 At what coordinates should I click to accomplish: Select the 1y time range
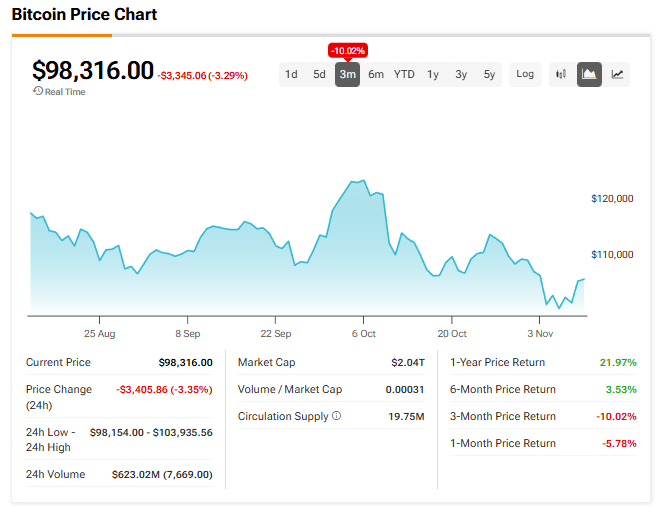pyautogui.click(x=432, y=74)
